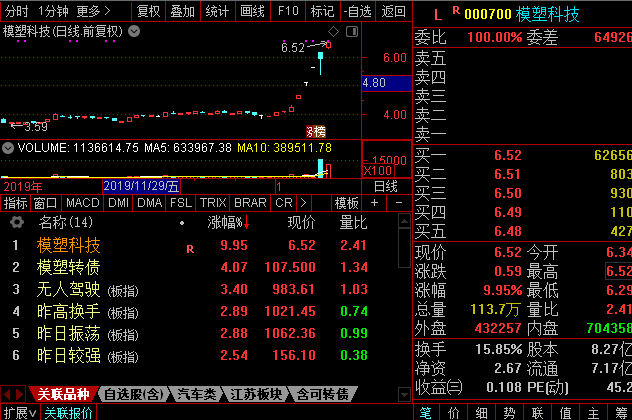The image size is (632, 420).
Task: Open the 指标 indicator menu
Action: pyautogui.click(x=15, y=203)
